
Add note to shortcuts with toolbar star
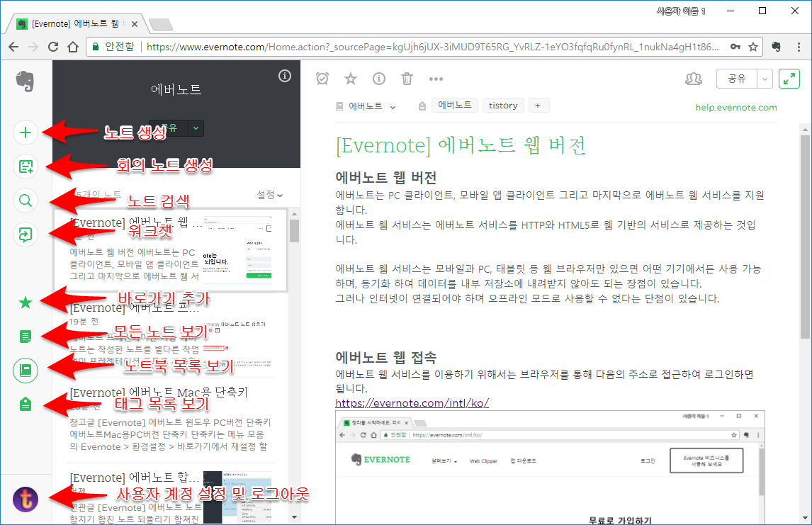351,79
